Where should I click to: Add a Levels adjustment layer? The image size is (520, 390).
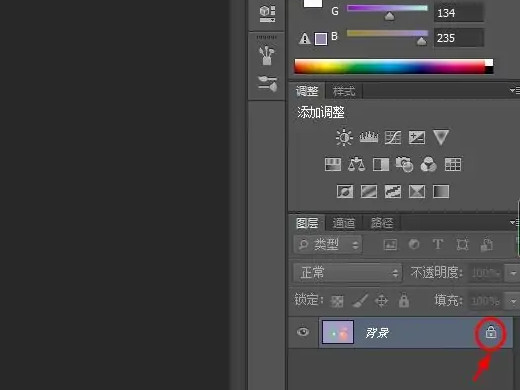click(x=369, y=137)
